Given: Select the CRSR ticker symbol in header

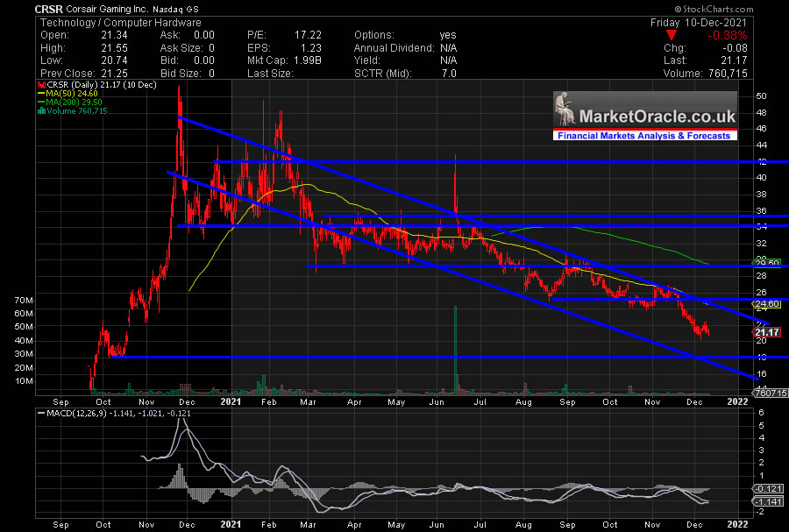Looking at the screenshot, I should [51, 9].
